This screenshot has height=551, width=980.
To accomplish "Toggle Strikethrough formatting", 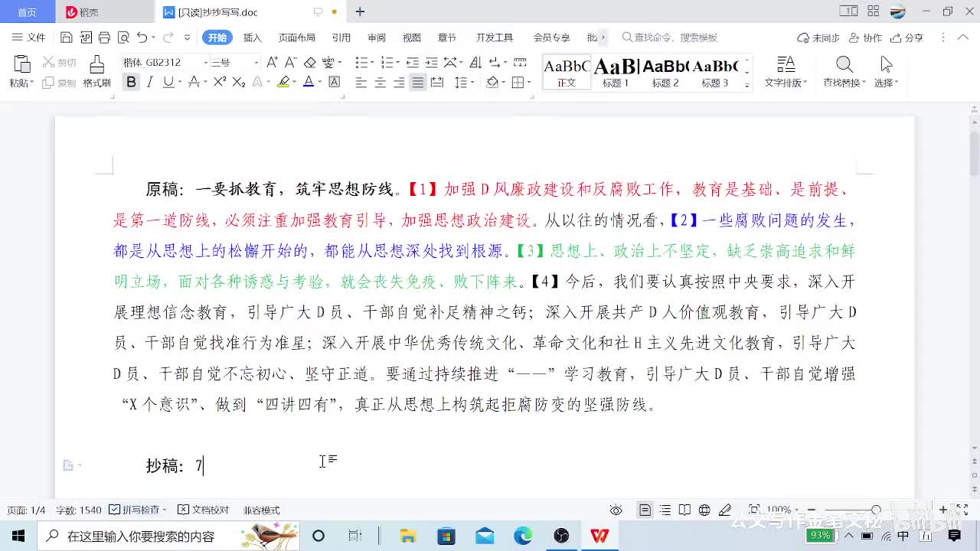I will tap(194, 82).
